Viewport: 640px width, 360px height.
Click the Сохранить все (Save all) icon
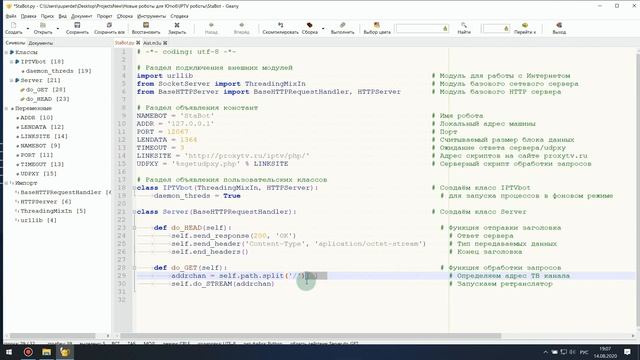109,25
